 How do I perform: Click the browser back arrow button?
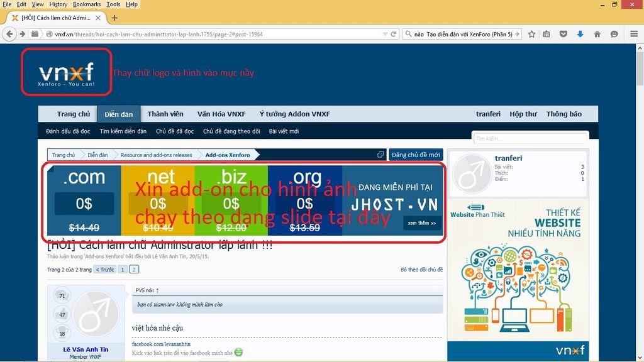coord(10,34)
